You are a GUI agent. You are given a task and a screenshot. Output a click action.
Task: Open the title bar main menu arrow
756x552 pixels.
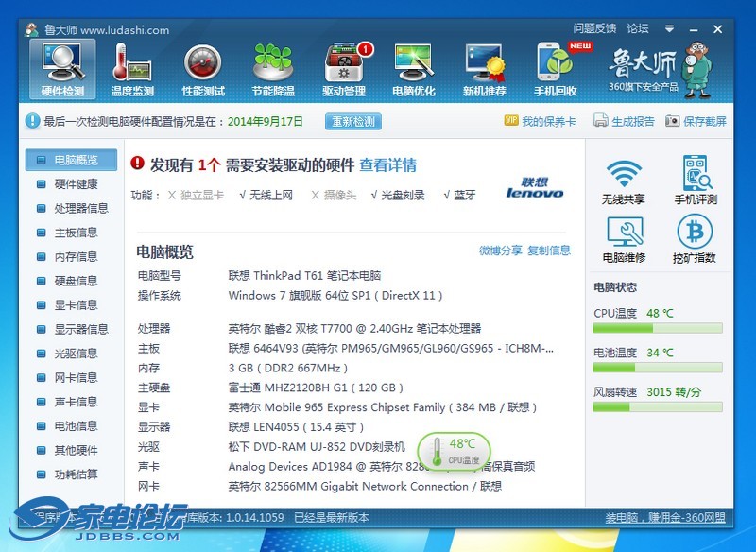point(669,29)
